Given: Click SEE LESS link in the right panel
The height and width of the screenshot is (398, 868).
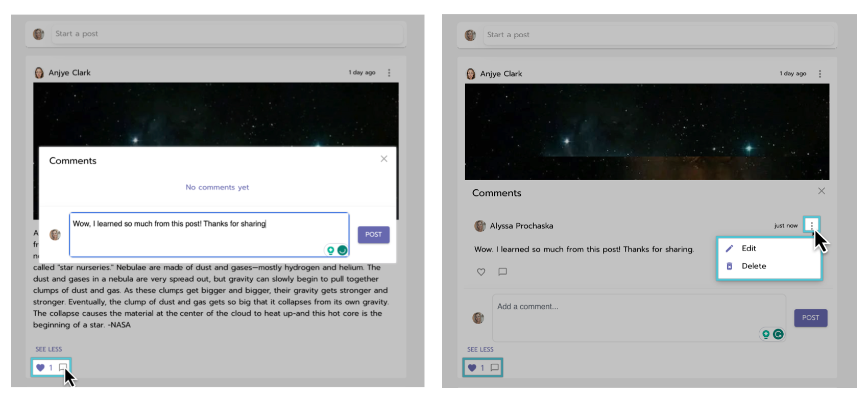Looking at the screenshot, I should click(480, 350).
